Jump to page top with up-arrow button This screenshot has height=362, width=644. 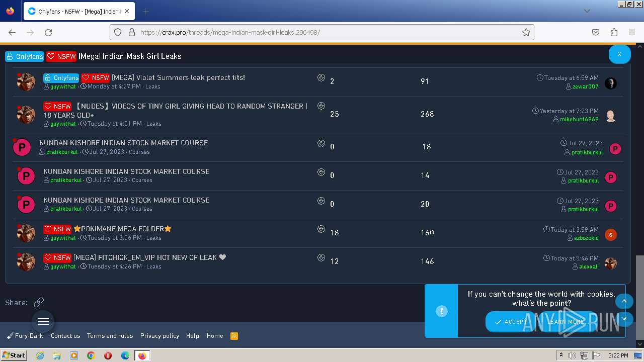click(624, 301)
